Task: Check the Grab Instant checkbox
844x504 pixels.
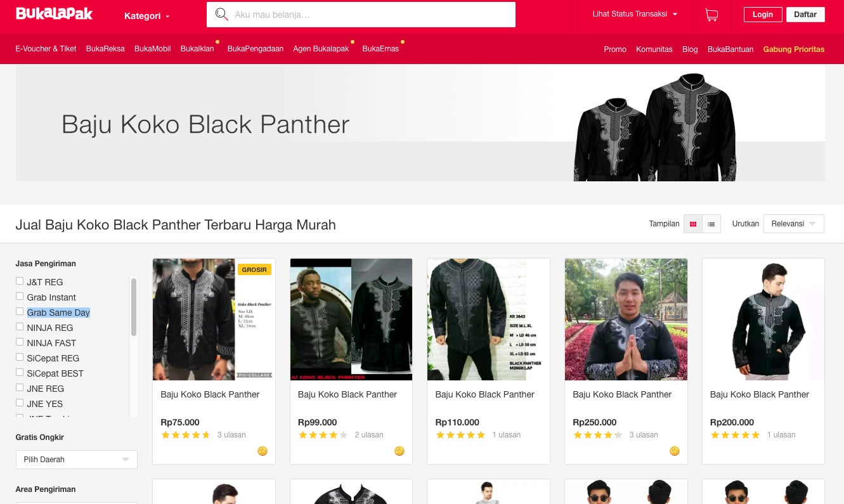Action: pos(20,297)
